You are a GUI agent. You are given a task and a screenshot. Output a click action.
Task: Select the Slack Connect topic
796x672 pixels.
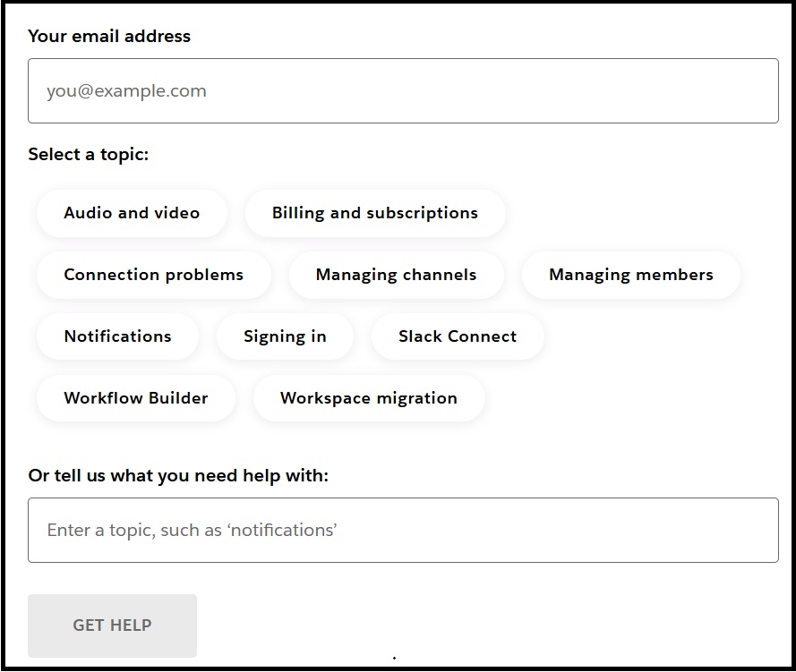point(457,336)
